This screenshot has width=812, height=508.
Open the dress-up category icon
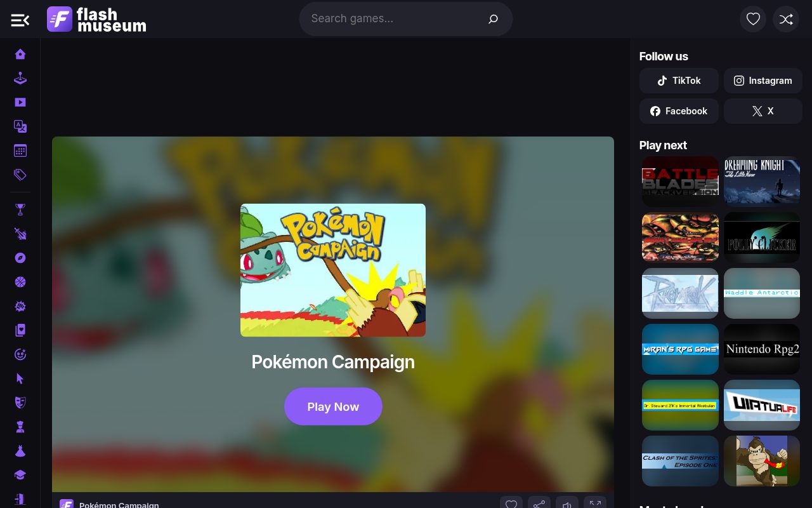20,451
